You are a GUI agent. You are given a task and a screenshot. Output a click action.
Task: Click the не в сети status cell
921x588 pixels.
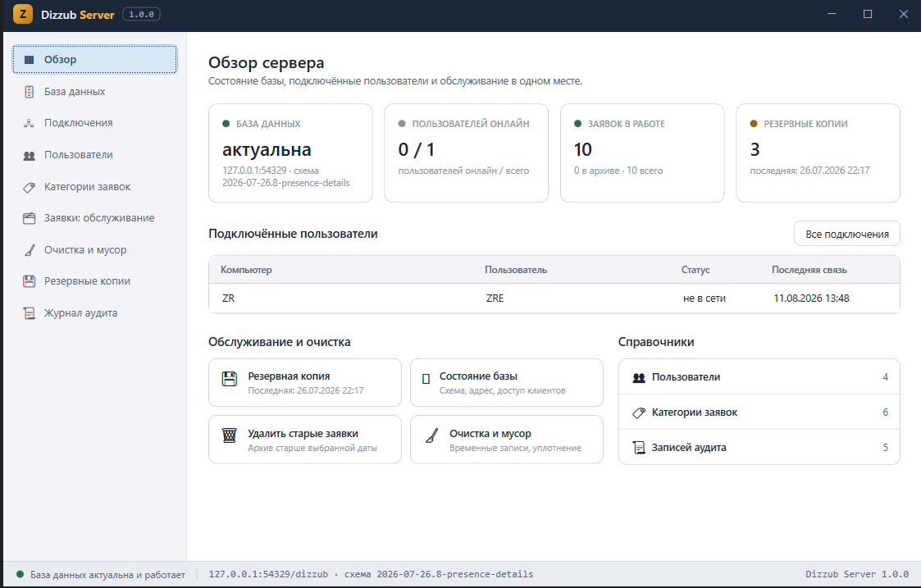(x=704, y=299)
